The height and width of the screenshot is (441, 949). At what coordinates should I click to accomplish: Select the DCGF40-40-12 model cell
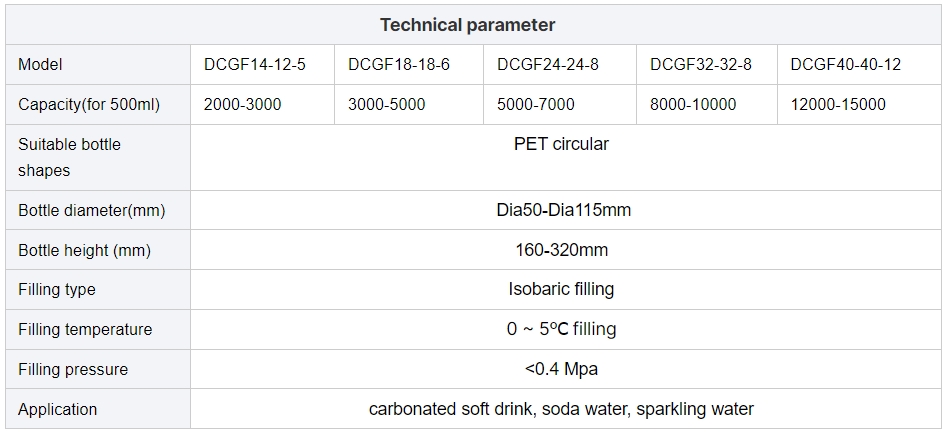859,65
